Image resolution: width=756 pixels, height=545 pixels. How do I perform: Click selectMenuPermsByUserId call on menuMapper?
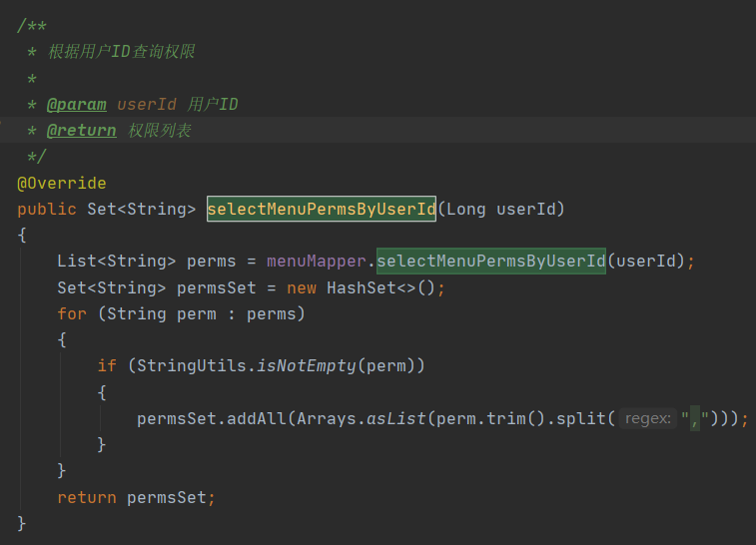(490, 262)
